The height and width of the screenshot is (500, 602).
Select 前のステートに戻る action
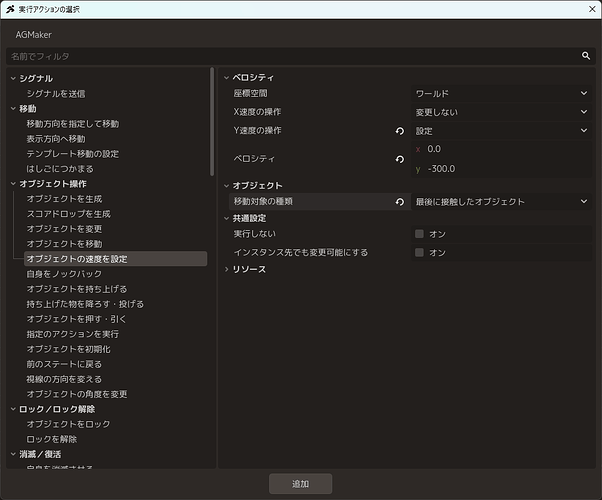(x=64, y=364)
